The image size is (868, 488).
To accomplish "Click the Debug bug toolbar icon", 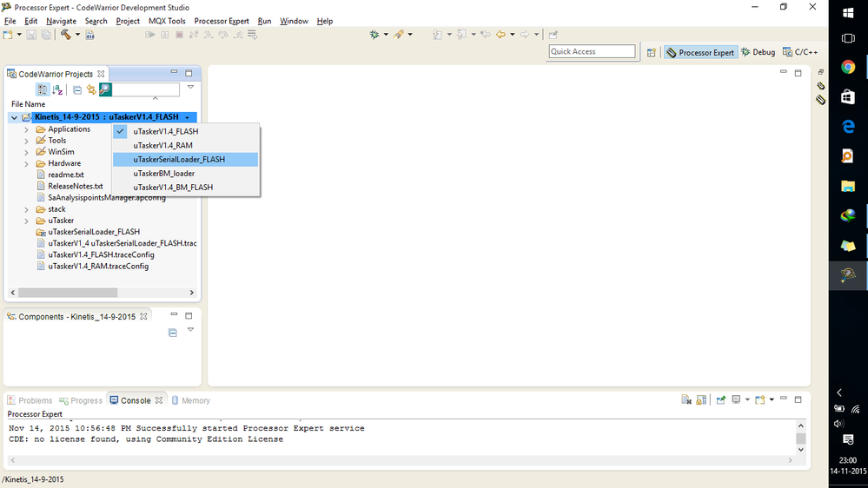I will (x=374, y=35).
